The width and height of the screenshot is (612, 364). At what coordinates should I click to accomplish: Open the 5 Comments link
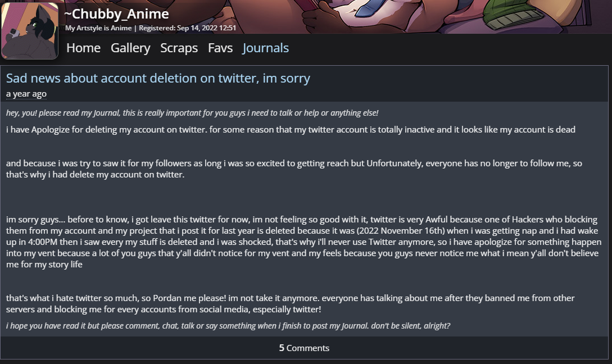304,348
